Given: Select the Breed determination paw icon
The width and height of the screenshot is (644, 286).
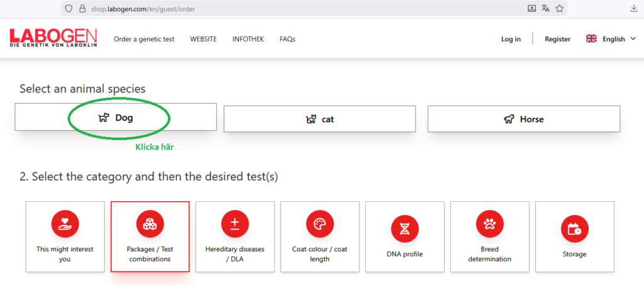Looking at the screenshot, I should point(489,223).
